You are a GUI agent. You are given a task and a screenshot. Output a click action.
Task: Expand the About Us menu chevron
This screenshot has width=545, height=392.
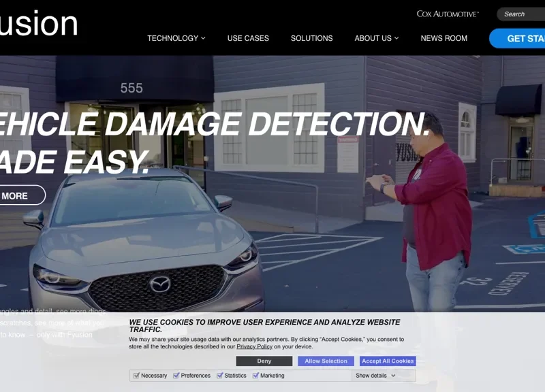[396, 38]
